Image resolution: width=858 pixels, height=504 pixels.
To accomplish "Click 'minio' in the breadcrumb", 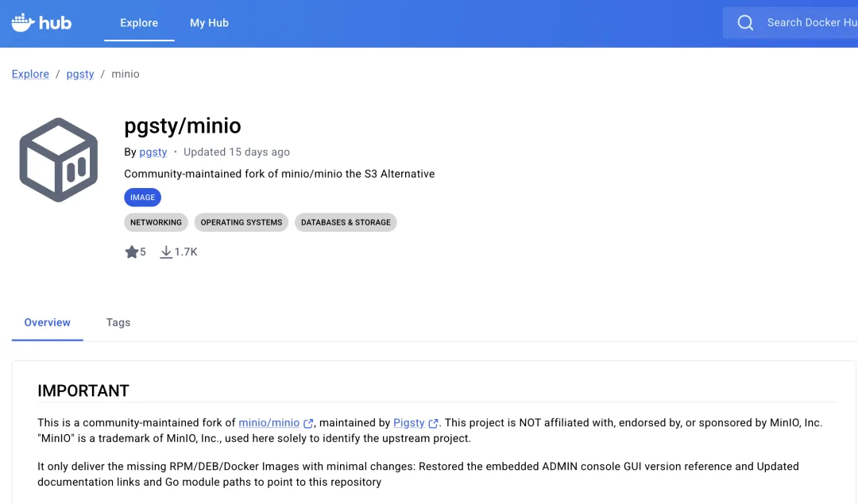I will 126,74.
